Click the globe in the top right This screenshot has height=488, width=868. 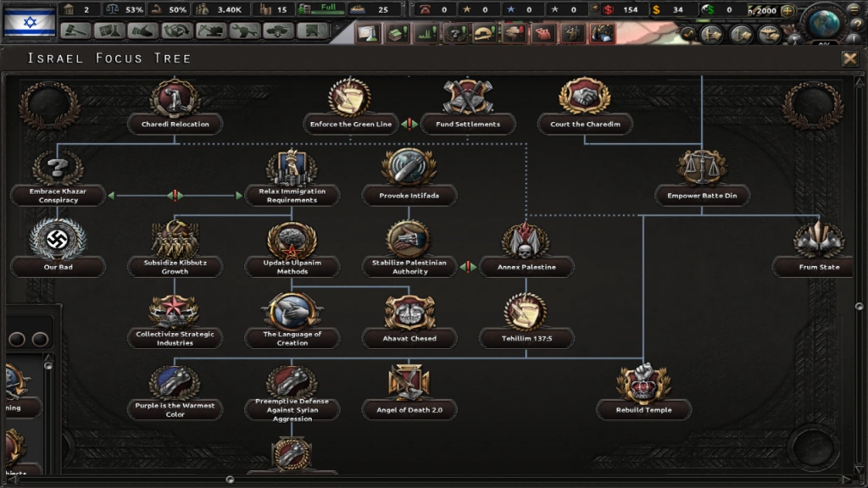point(824,23)
